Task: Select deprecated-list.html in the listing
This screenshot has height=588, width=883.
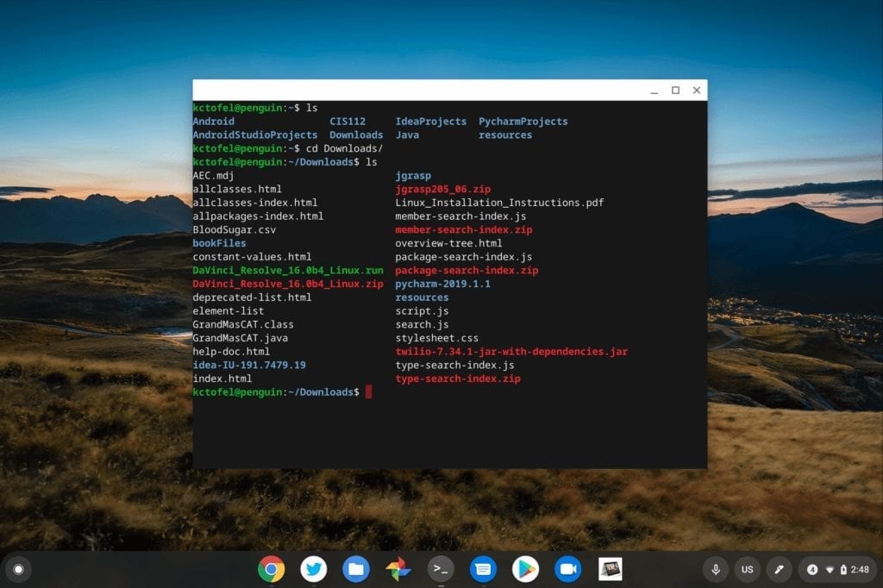Action: (x=252, y=297)
